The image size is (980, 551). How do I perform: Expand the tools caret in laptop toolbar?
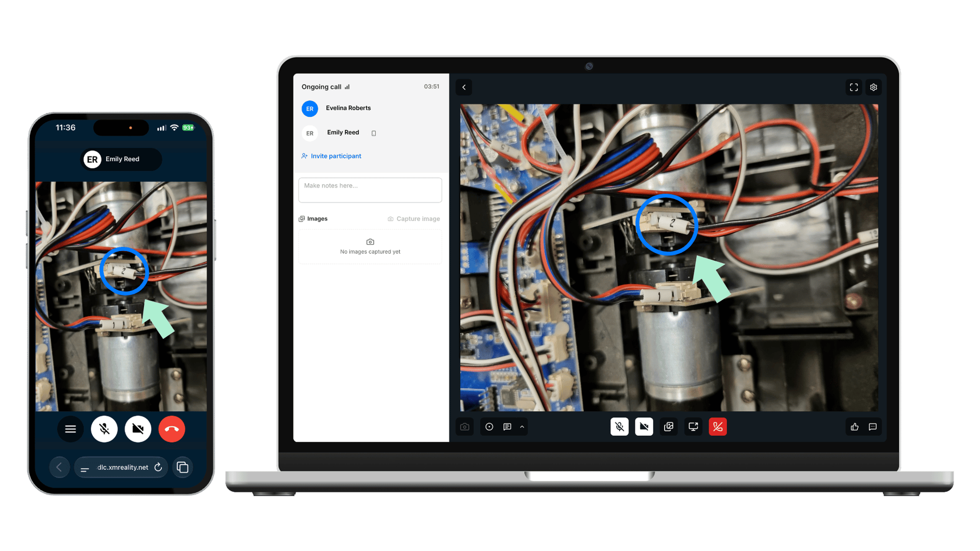click(x=522, y=427)
